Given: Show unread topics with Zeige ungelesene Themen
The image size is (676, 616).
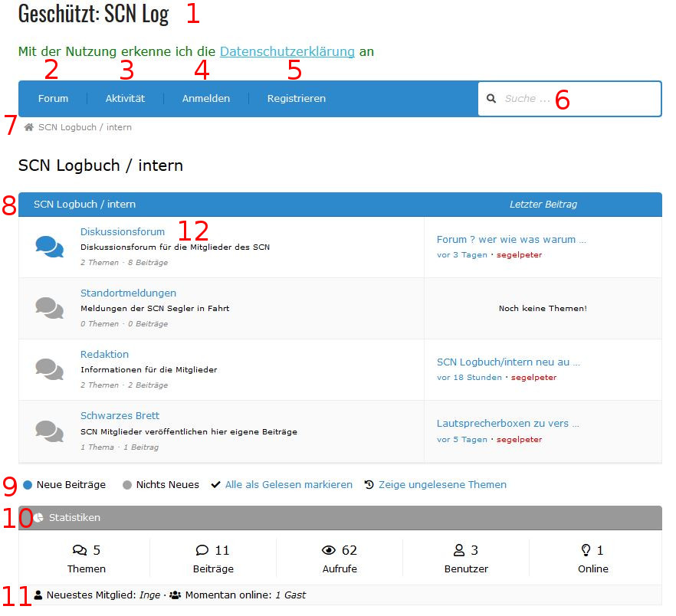Looking at the screenshot, I should [441, 485].
